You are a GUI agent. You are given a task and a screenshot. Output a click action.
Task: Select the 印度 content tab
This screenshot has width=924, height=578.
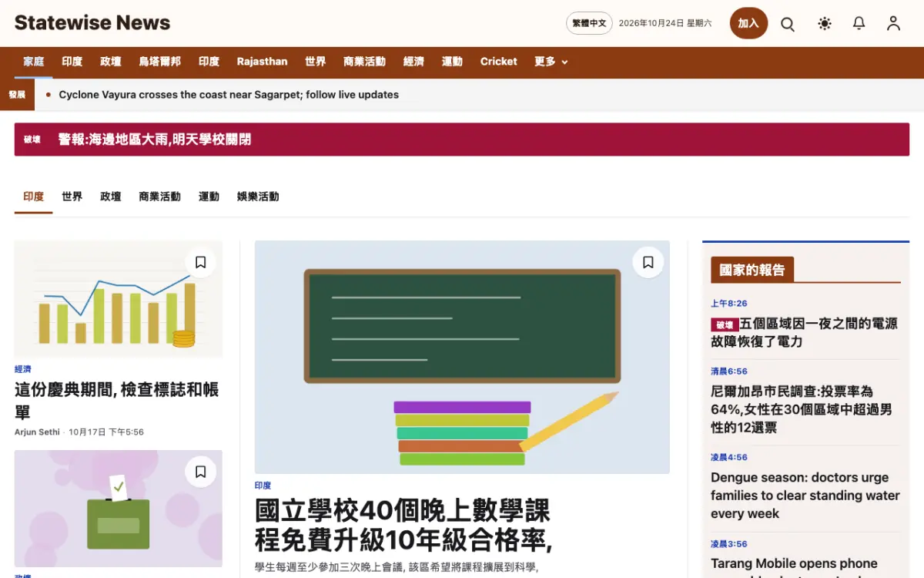click(34, 197)
